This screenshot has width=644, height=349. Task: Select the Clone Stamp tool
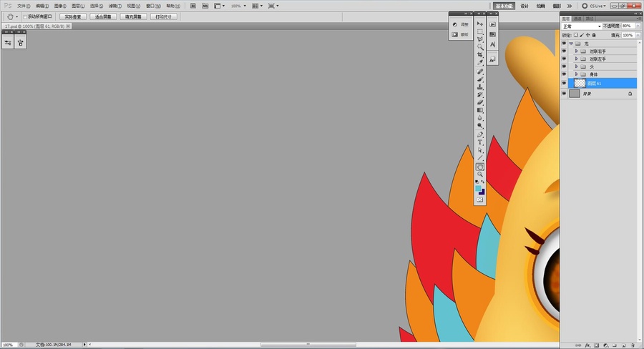(x=479, y=87)
